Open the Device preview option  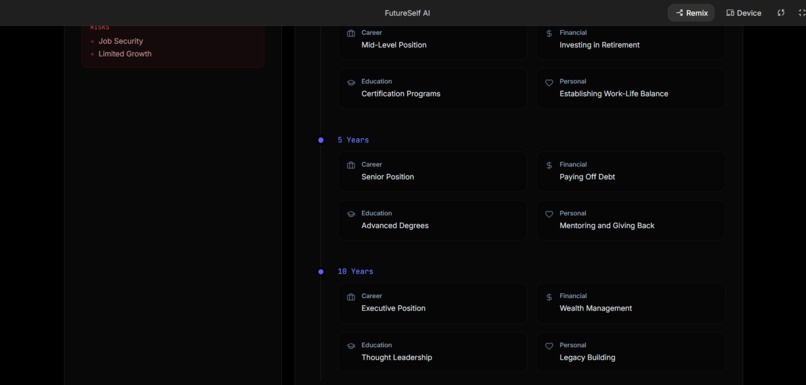[x=743, y=13]
